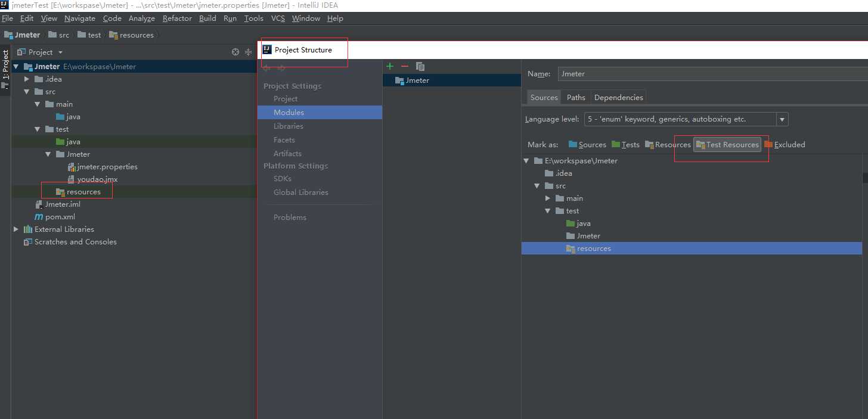Open the Run menu
This screenshot has height=419, width=868.
click(x=230, y=18)
